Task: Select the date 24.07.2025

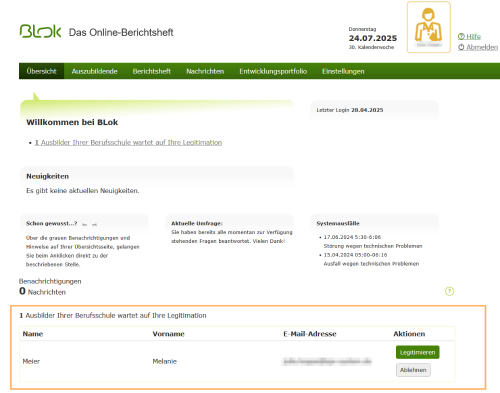Action: [373, 38]
